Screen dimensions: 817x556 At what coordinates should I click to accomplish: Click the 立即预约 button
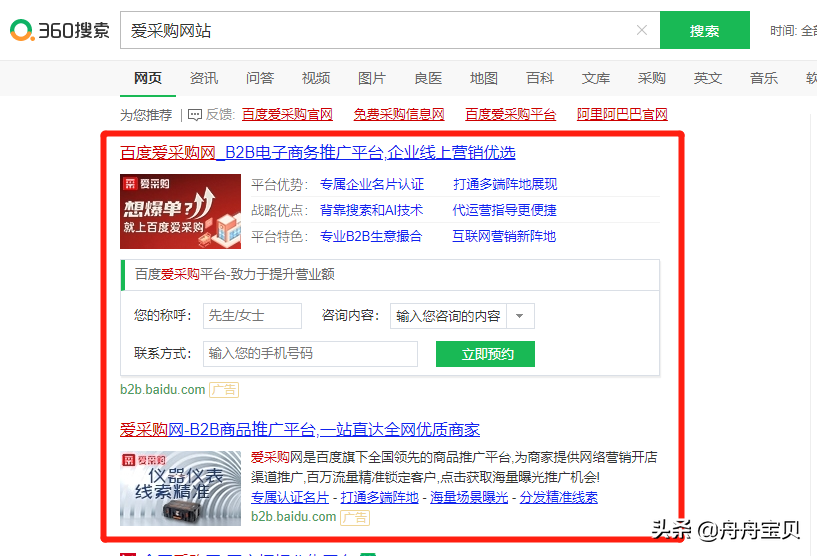(486, 354)
